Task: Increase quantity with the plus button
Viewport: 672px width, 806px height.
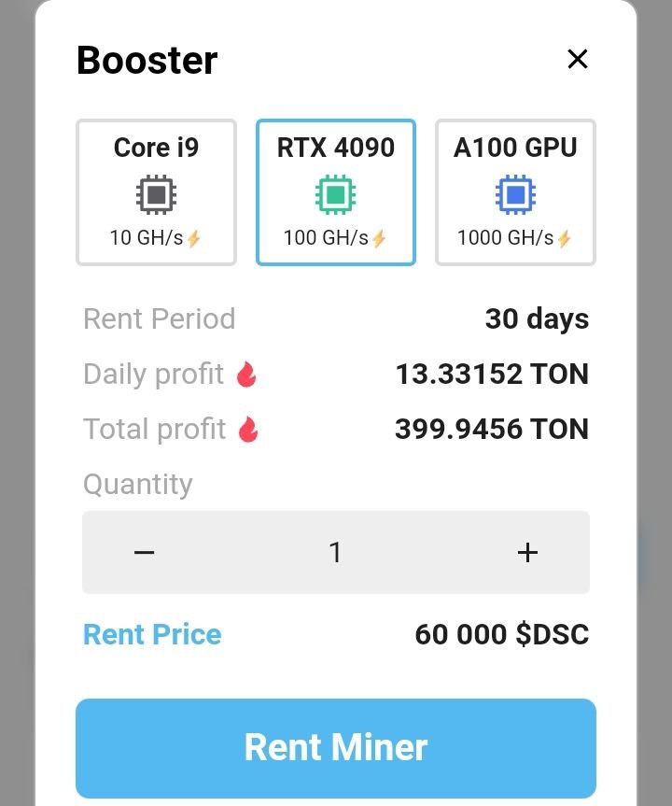Action: 527,553
